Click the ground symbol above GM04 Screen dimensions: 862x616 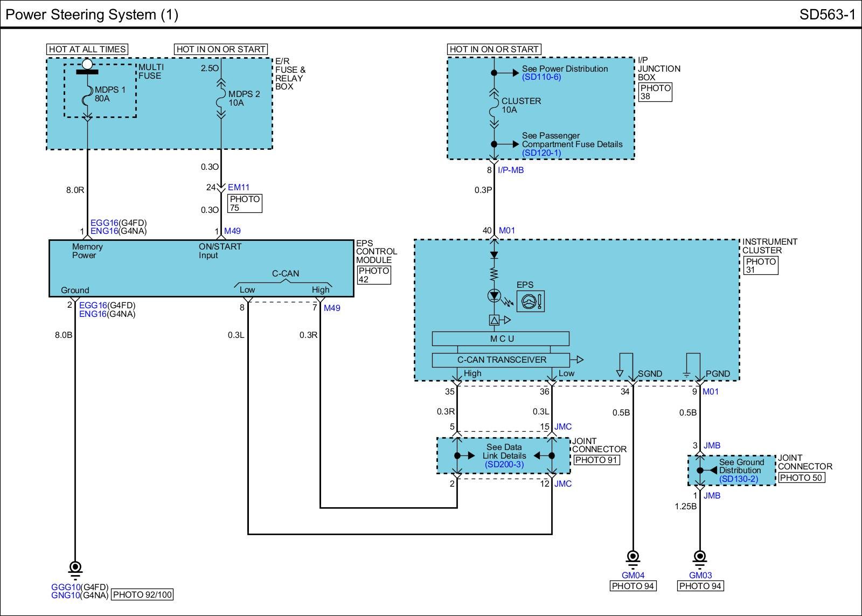pyautogui.click(x=633, y=557)
